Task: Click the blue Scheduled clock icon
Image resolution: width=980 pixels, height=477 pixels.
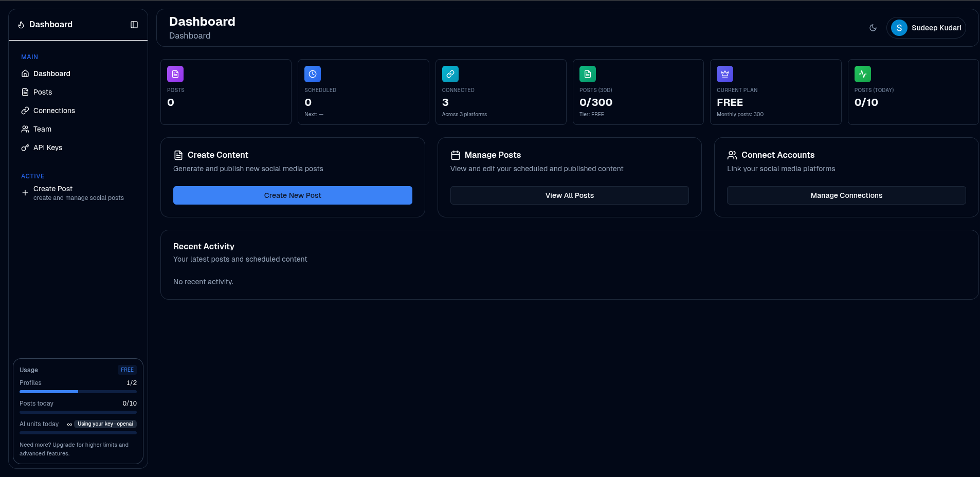Action: pos(313,74)
